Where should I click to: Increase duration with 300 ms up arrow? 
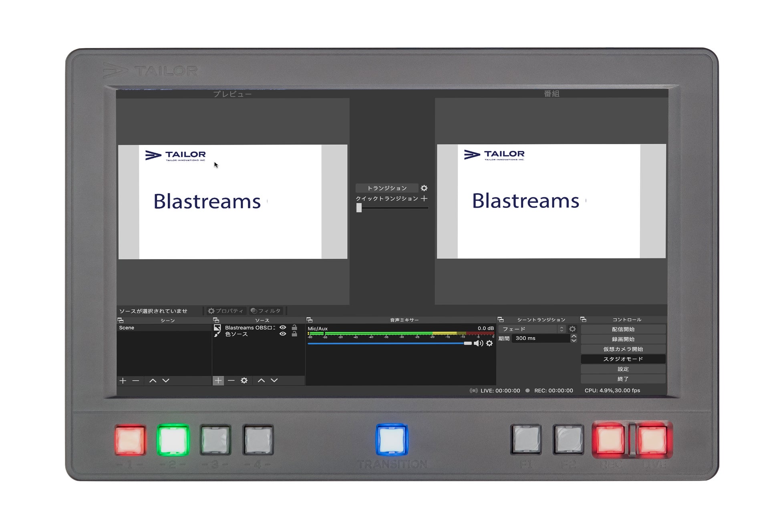[x=574, y=336]
